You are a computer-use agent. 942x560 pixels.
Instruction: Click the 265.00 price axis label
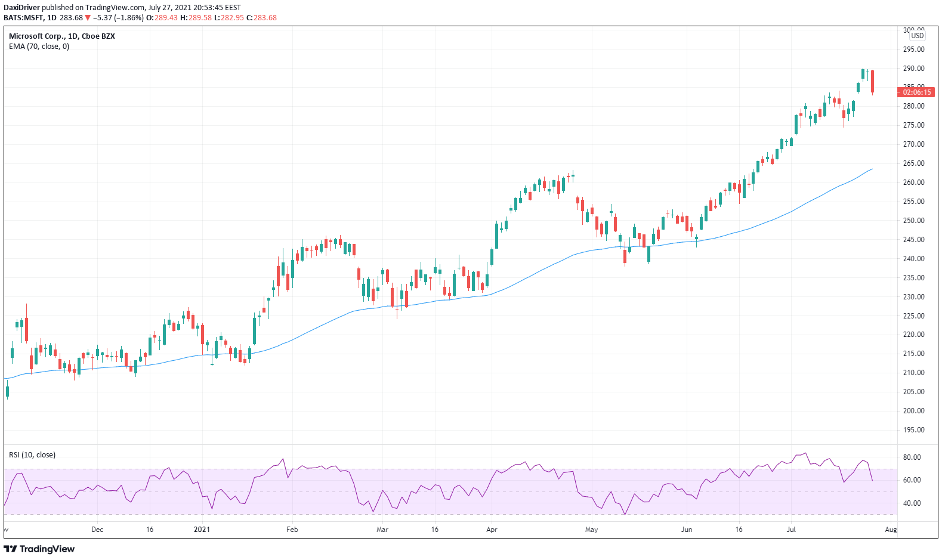[913, 163]
